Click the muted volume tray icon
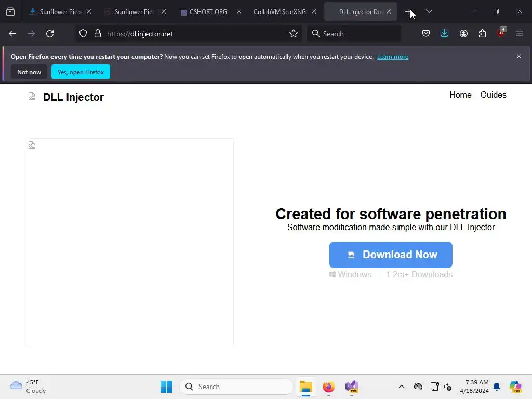 pyautogui.click(x=448, y=387)
